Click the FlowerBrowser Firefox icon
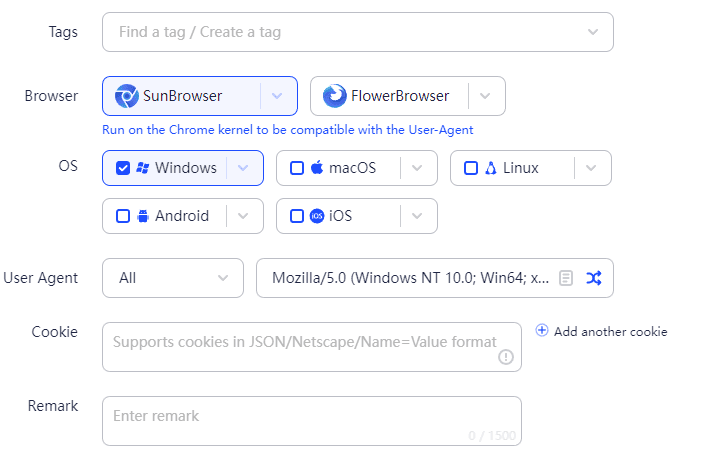Image resolution: width=725 pixels, height=451 pixels. pos(335,96)
